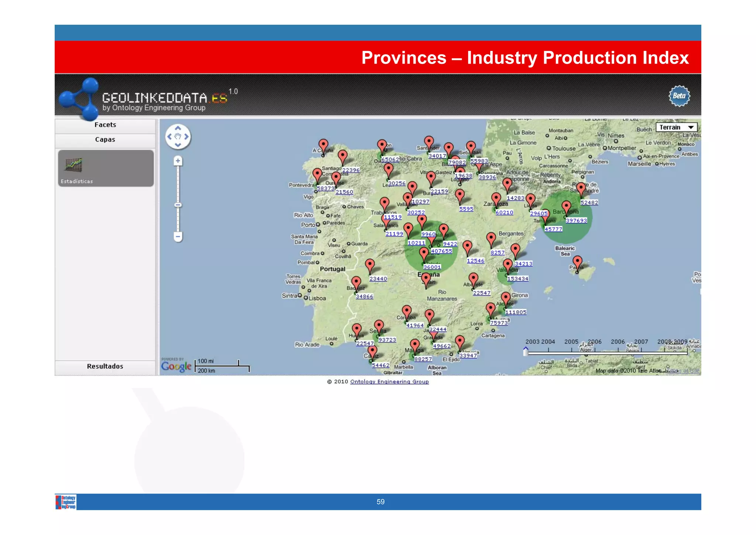Open the Terrain map type dropdown

[676, 127]
